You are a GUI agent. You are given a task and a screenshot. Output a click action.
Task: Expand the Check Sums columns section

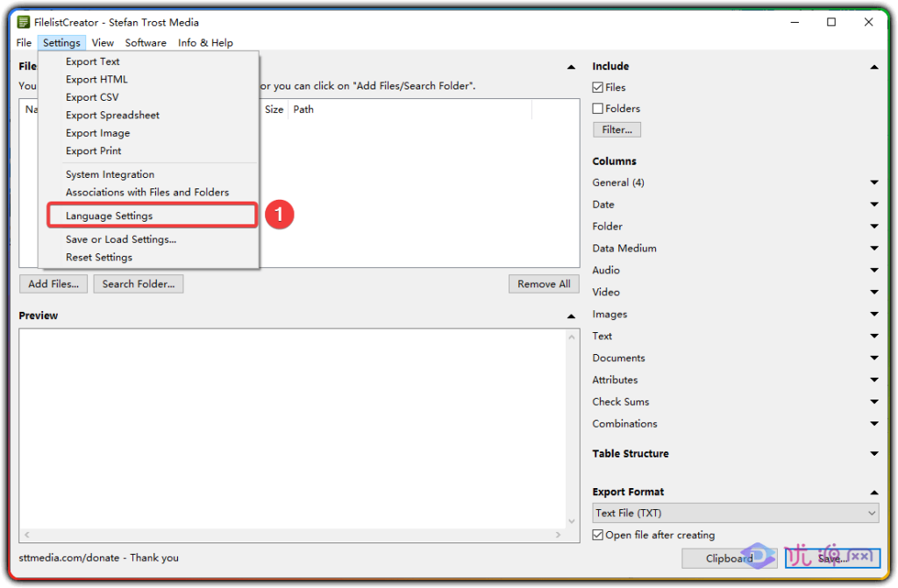point(873,402)
